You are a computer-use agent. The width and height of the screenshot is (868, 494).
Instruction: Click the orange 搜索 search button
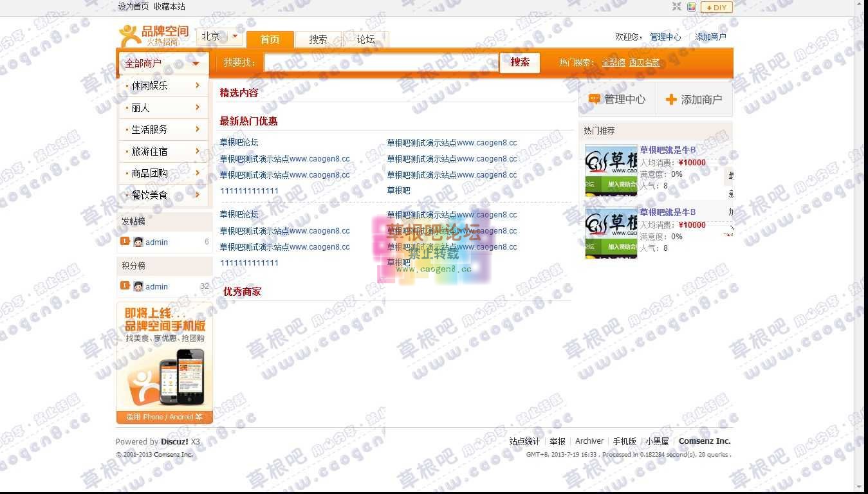519,63
